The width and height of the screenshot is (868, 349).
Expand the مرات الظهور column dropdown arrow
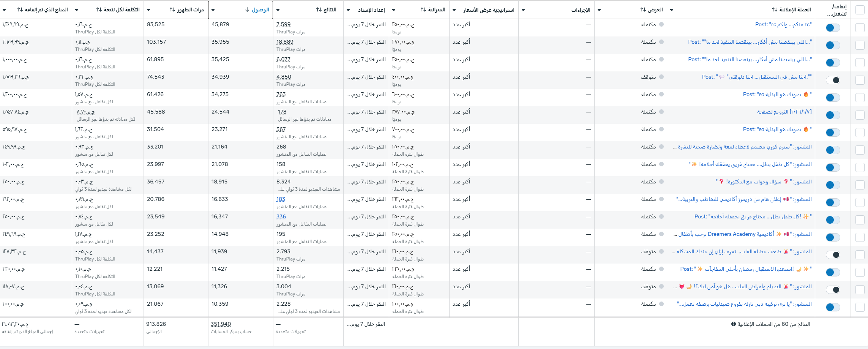coord(148,10)
